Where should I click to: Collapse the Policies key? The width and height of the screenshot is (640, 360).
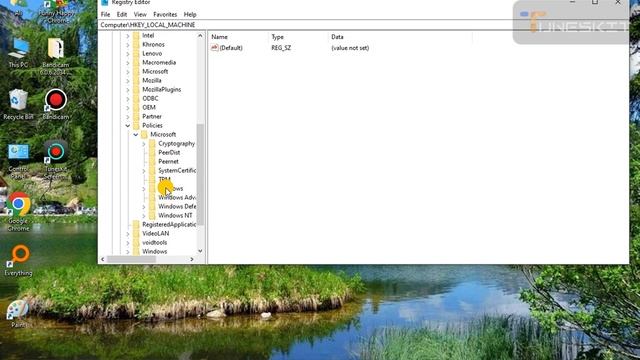click(128, 126)
